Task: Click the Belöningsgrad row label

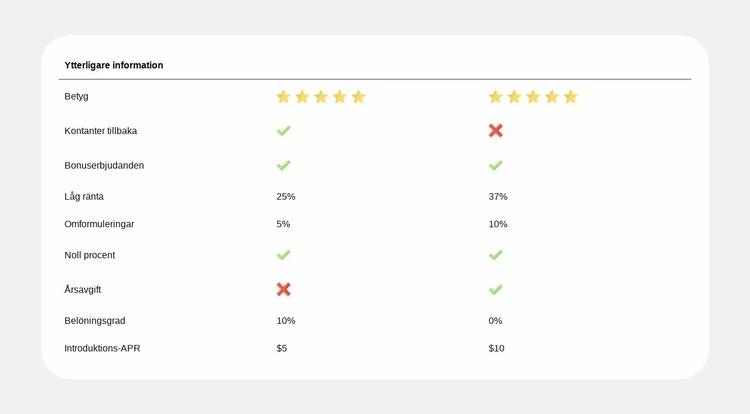Action: [x=95, y=320]
